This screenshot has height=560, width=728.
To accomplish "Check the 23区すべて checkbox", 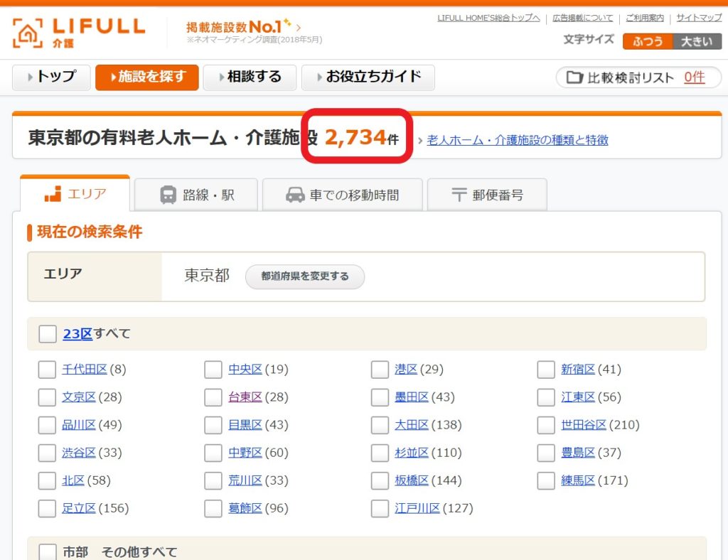I will 48,334.
